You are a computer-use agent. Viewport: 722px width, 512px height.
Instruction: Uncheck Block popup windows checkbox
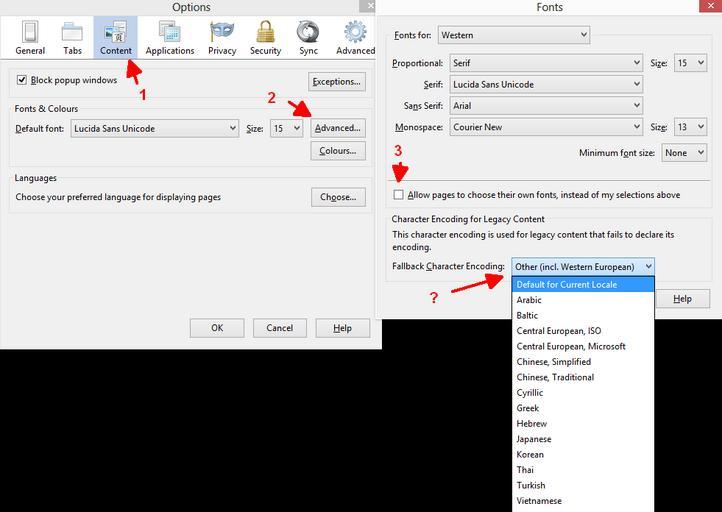[x=23, y=80]
